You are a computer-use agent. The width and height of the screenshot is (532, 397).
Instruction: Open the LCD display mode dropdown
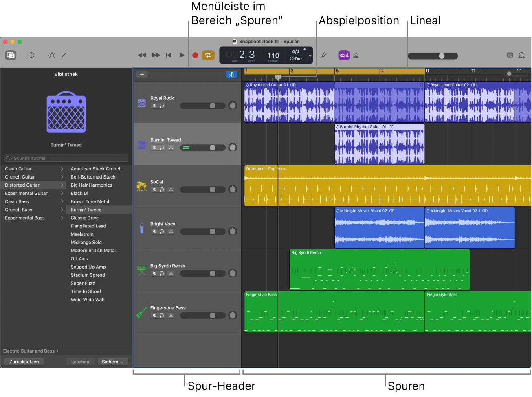pyautogui.click(x=310, y=55)
